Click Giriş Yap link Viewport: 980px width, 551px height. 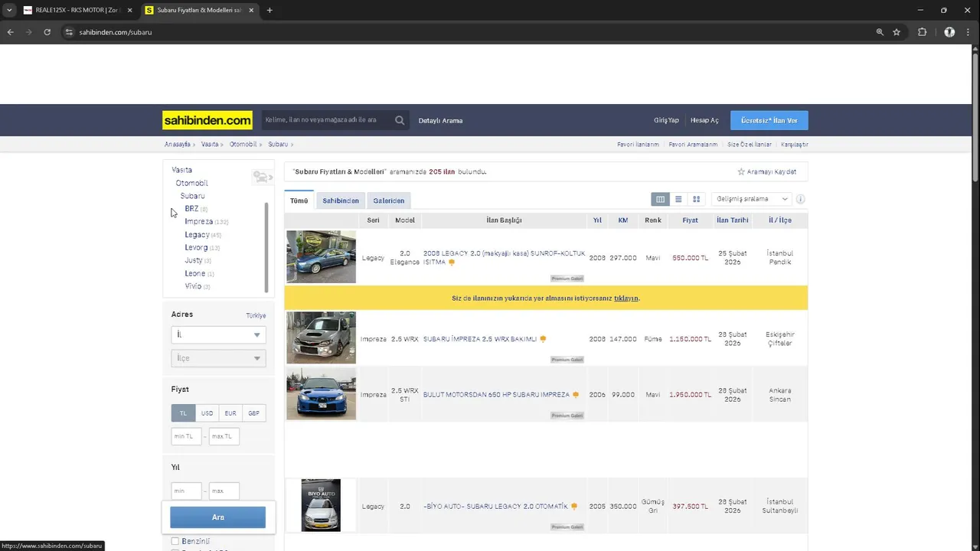coord(666,120)
